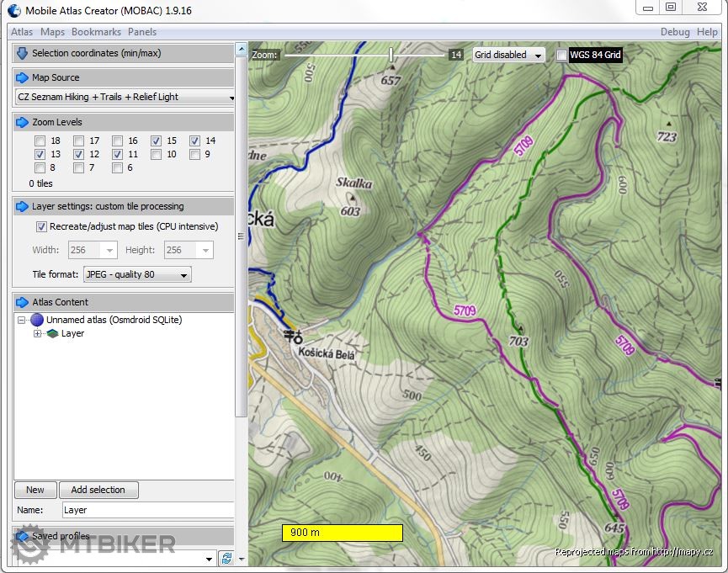Image resolution: width=728 pixels, height=573 pixels.
Task: Toggle the WGS 84 Grid checkbox
Action: pos(561,56)
